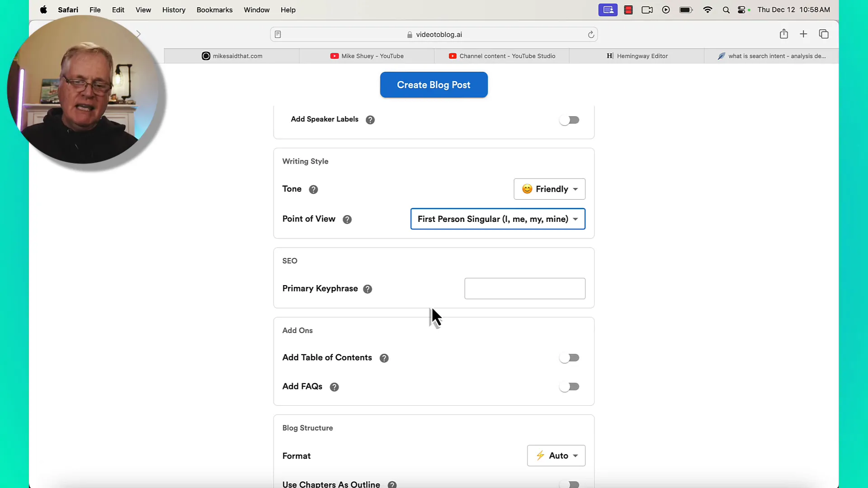Screen dimensions: 868x488
Task: Enable the Add Speaker Labels toggle
Action: (x=569, y=120)
